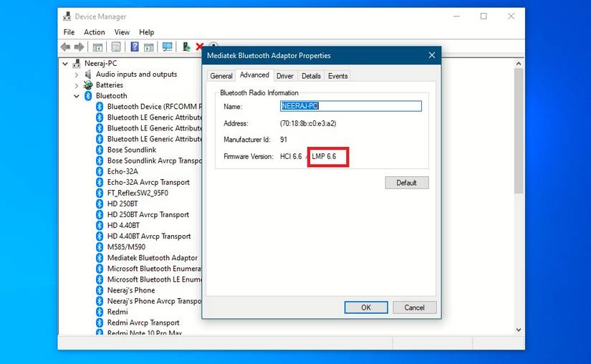This screenshot has width=591, height=364.
Task: Click the blue Help question mark icon
Action: [x=135, y=47]
